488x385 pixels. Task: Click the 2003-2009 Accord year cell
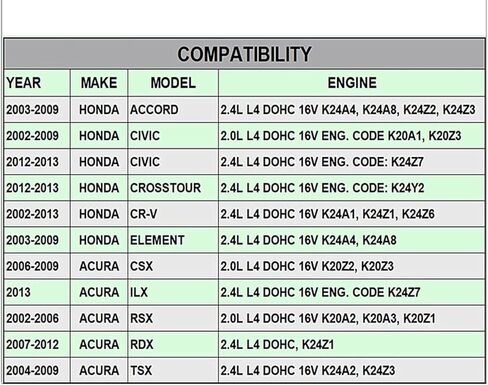point(37,110)
